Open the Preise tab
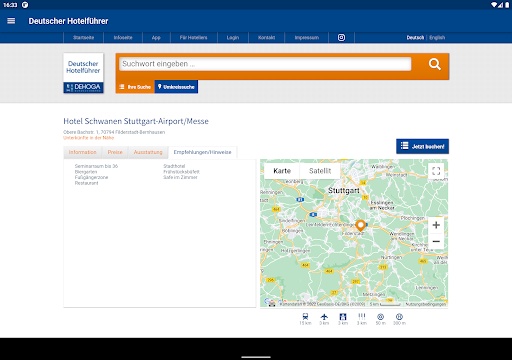512x360 pixels. coord(115,152)
